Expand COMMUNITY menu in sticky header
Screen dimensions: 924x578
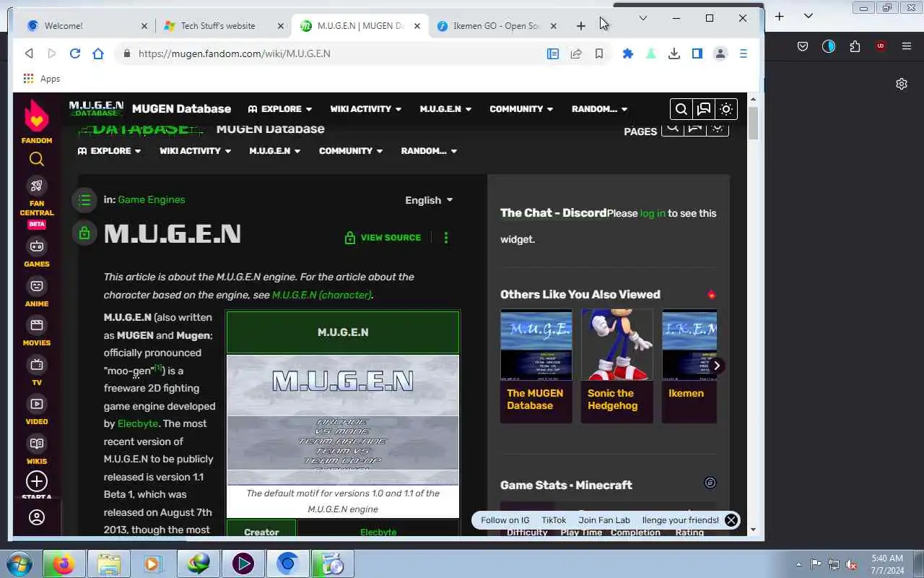(521, 109)
